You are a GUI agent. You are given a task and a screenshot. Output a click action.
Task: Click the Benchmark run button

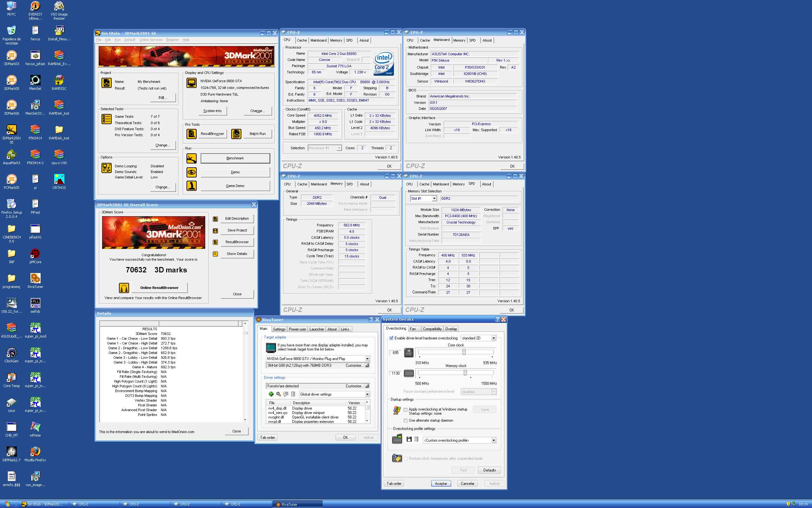[235, 158]
